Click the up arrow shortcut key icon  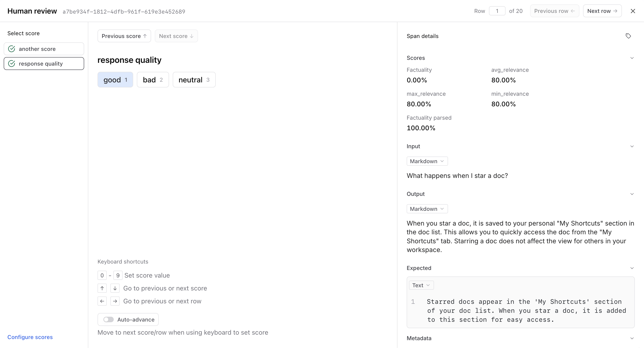tap(102, 288)
